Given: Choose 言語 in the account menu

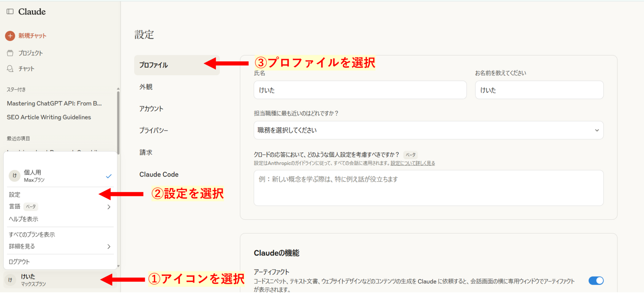Looking at the screenshot, I should point(60,207).
